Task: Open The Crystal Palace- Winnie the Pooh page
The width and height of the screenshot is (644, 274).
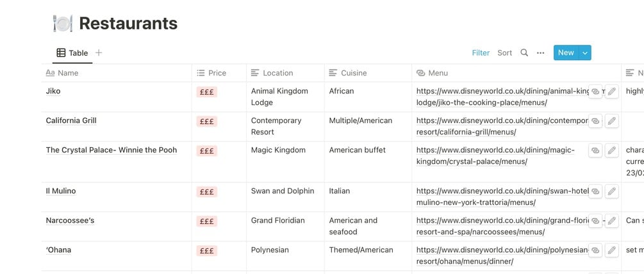Action: [x=111, y=150]
